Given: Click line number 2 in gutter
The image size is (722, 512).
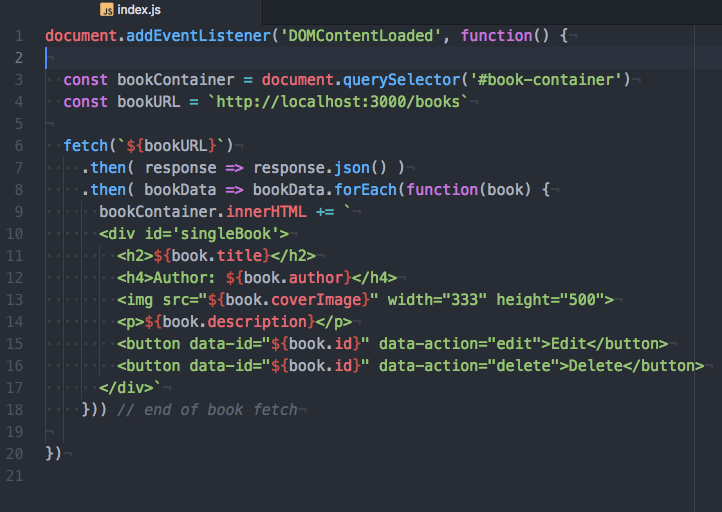Looking at the screenshot, I should [19, 58].
